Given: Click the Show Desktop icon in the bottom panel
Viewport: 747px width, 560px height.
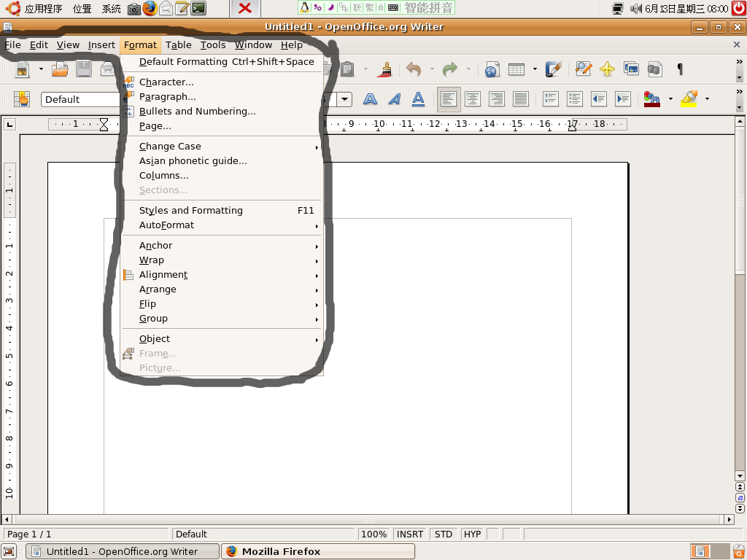Looking at the screenshot, I should (9, 551).
